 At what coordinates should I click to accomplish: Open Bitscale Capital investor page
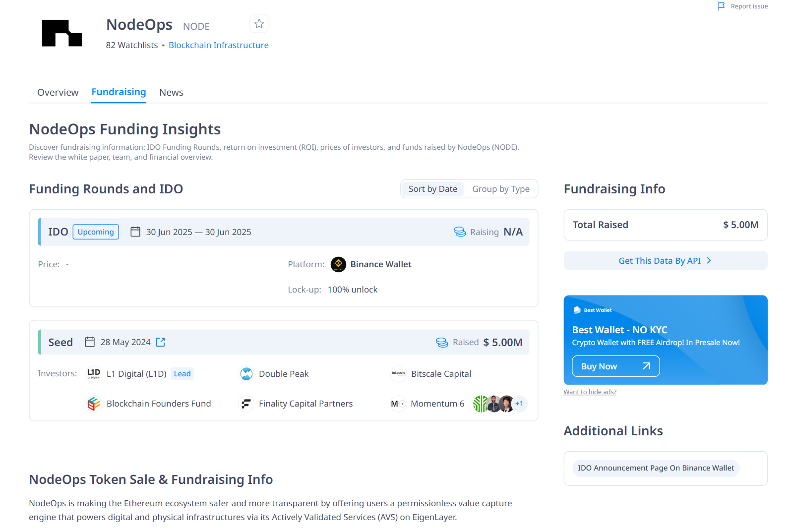point(441,374)
